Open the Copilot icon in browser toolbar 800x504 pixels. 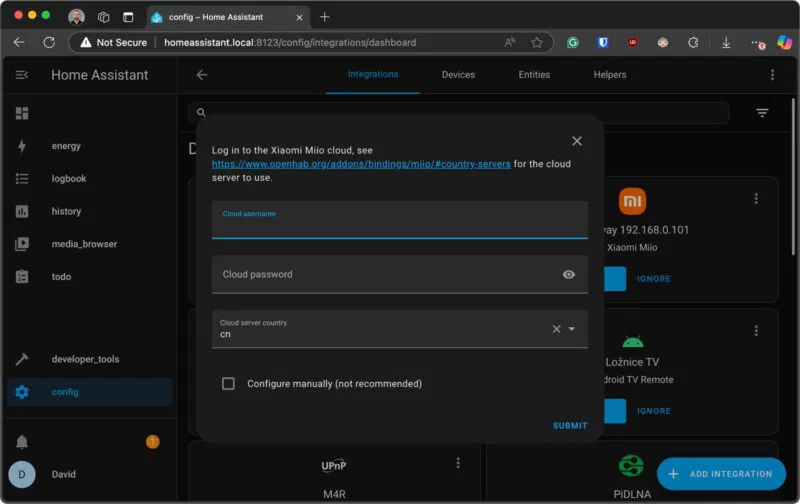pyautogui.click(x=784, y=42)
